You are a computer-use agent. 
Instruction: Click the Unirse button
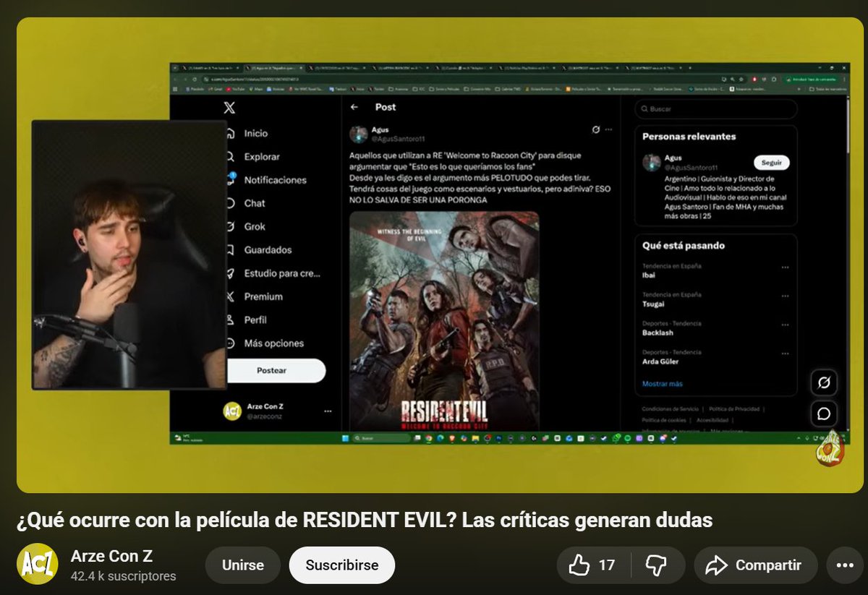[x=243, y=565]
